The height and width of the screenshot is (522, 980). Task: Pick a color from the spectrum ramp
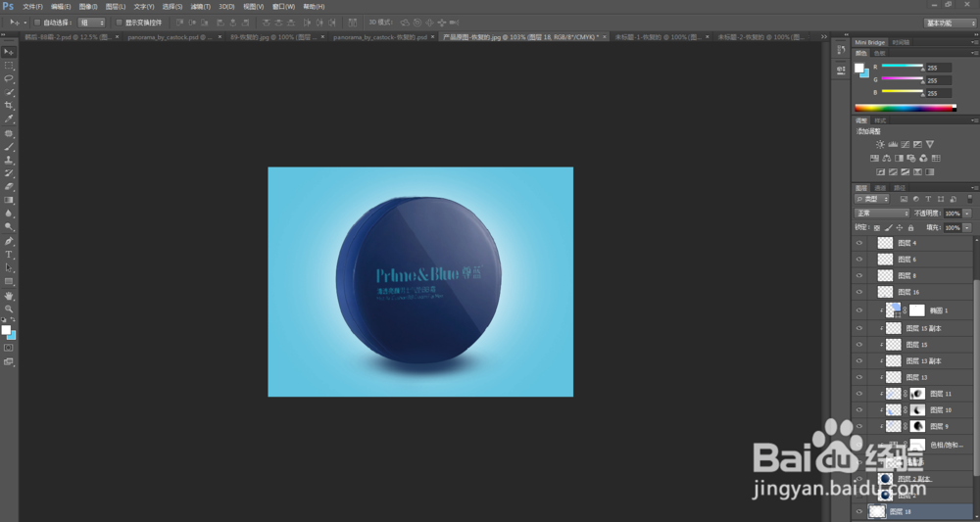tap(905, 108)
